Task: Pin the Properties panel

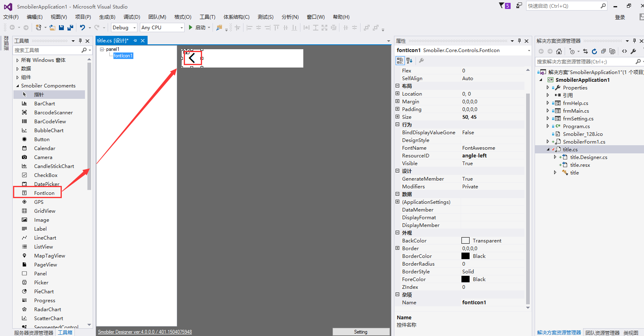Action: pos(519,41)
